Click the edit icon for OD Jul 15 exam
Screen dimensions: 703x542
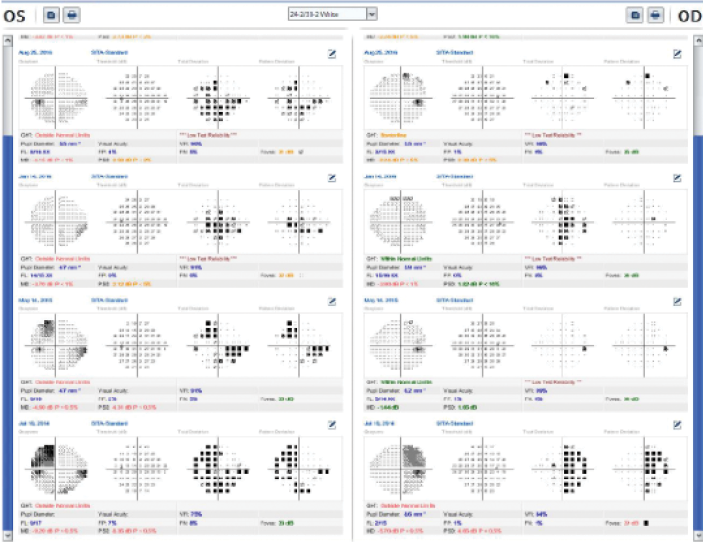pyautogui.click(x=677, y=425)
